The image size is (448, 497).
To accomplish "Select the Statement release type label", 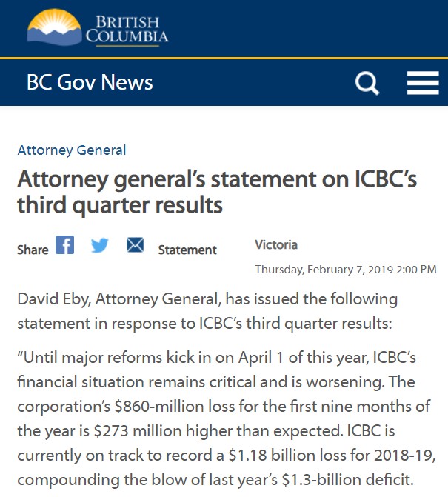I will [x=187, y=250].
